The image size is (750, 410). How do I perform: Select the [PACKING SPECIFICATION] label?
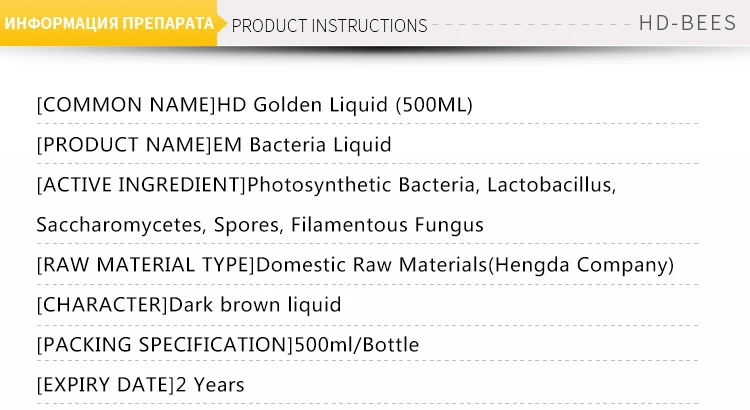point(165,345)
